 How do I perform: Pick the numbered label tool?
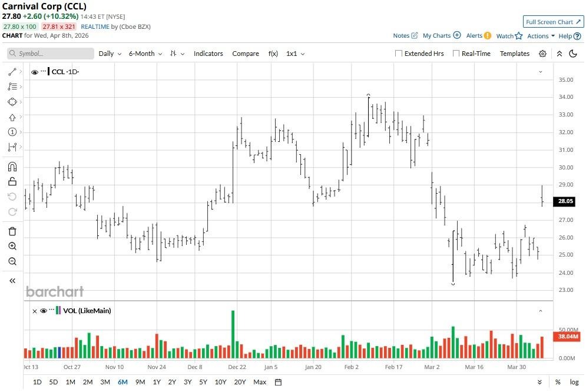pos(12,132)
